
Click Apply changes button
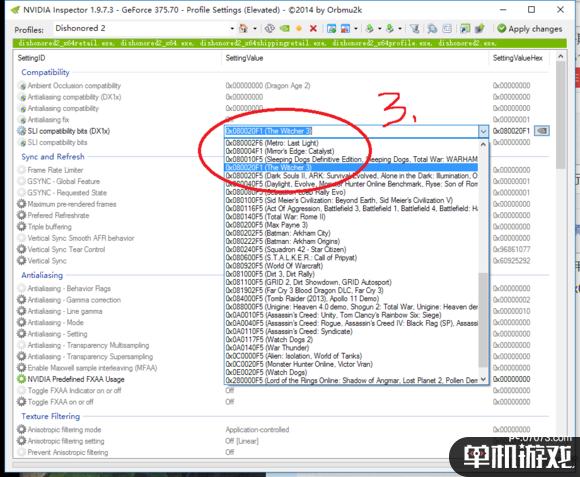(x=530, y=28)
